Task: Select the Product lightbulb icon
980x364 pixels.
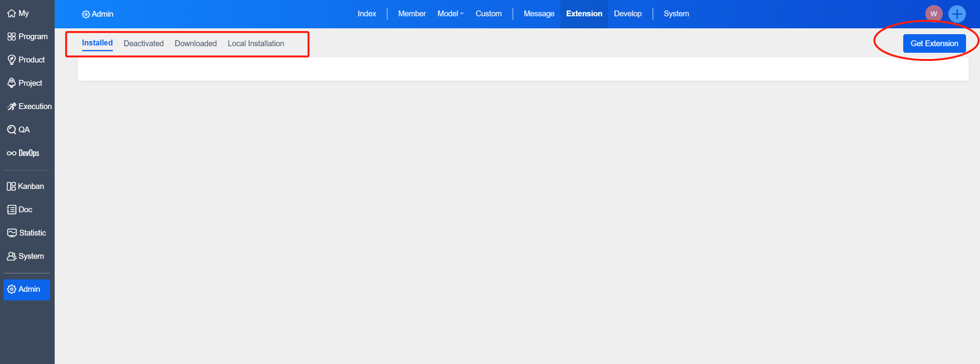Action: [x=12, y=60]
